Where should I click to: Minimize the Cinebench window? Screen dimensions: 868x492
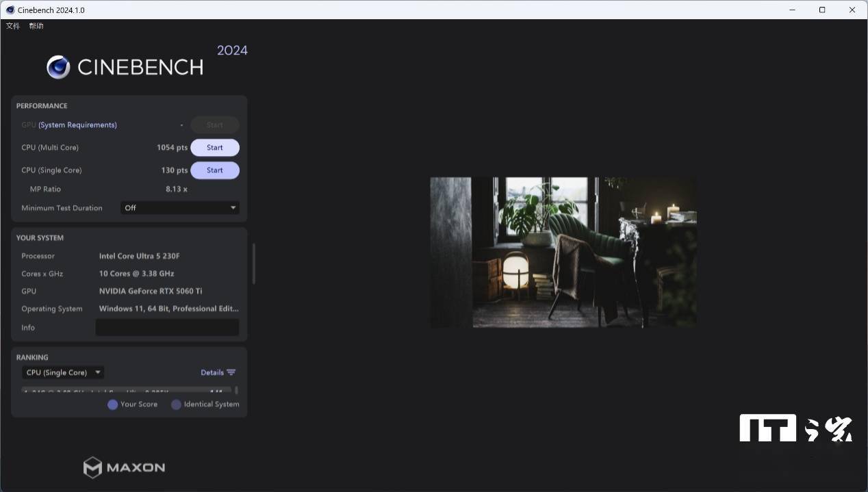(x=792, y=10)
